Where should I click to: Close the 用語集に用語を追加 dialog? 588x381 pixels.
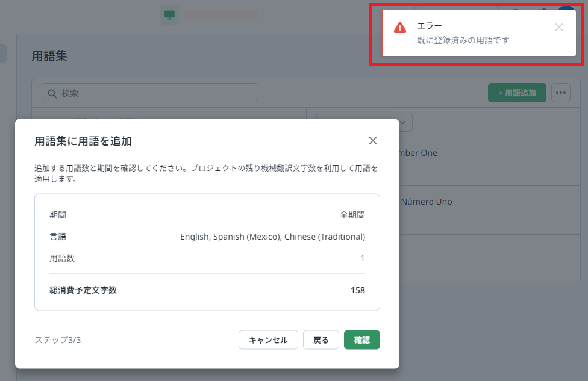coord(372,141)
